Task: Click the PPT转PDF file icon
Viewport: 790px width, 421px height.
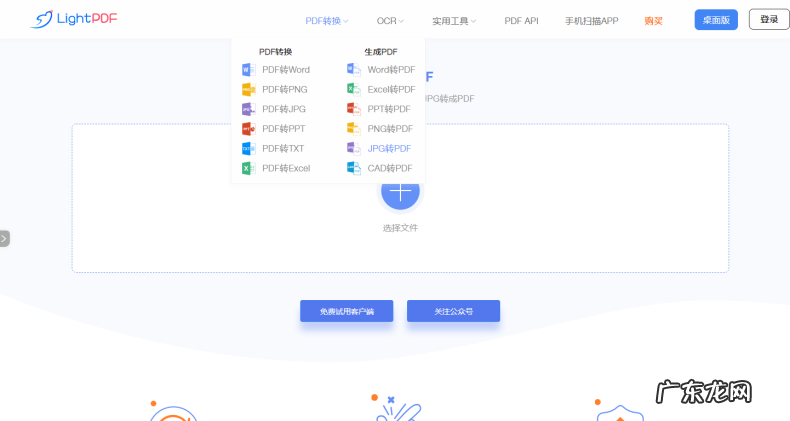Action: coord(354,109)
